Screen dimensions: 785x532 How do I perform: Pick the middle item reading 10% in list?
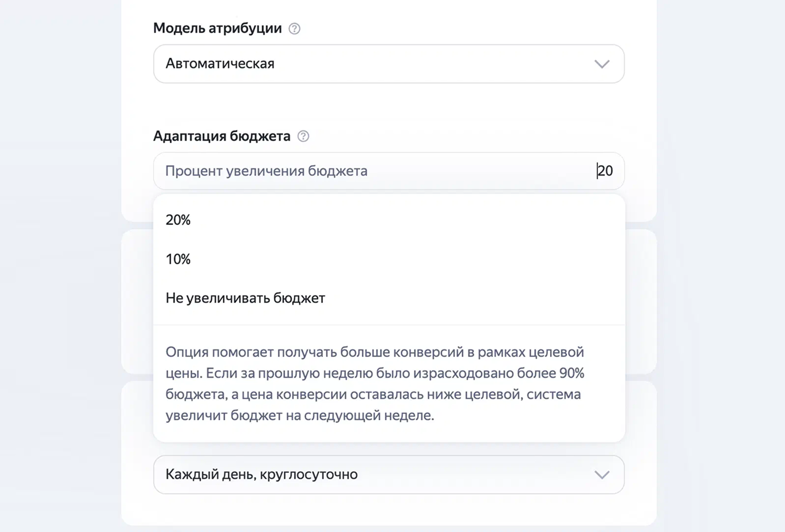point(389,259)
